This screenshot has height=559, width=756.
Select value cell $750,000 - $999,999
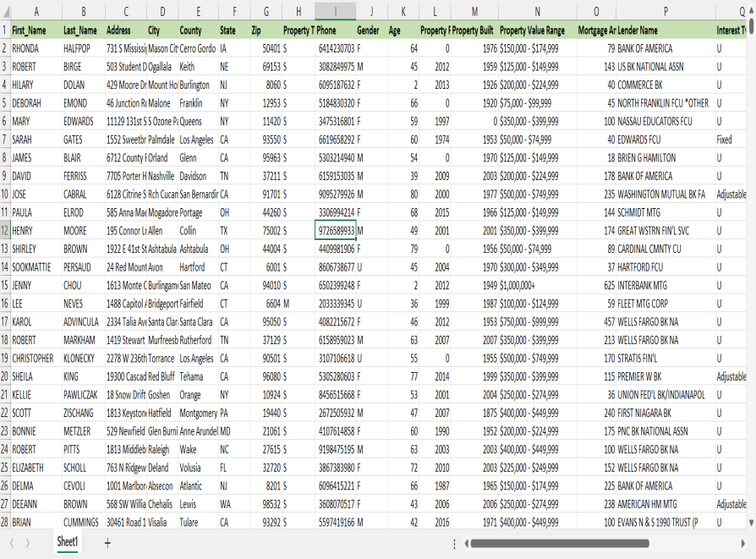tap(537, 321)
